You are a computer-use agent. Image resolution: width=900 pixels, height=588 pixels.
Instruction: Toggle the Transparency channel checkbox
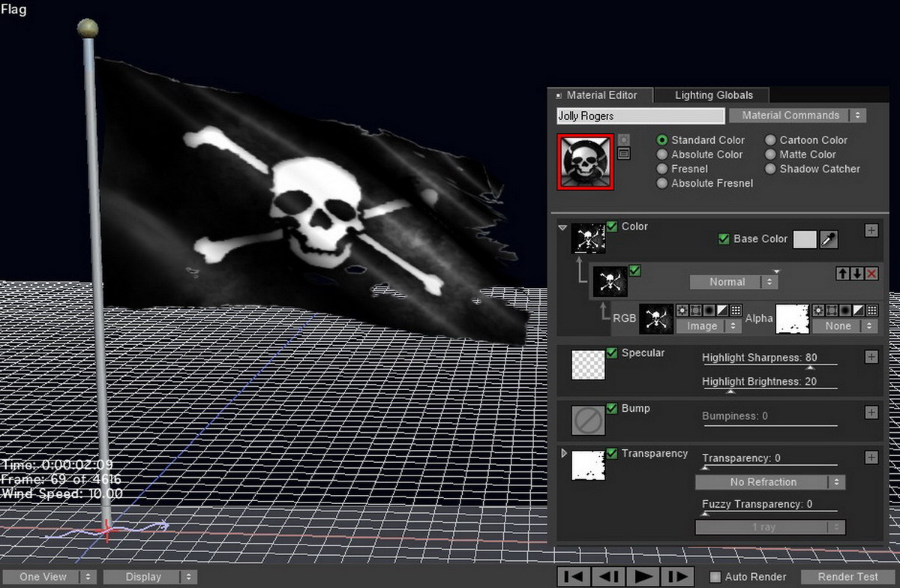pos(612,453)
